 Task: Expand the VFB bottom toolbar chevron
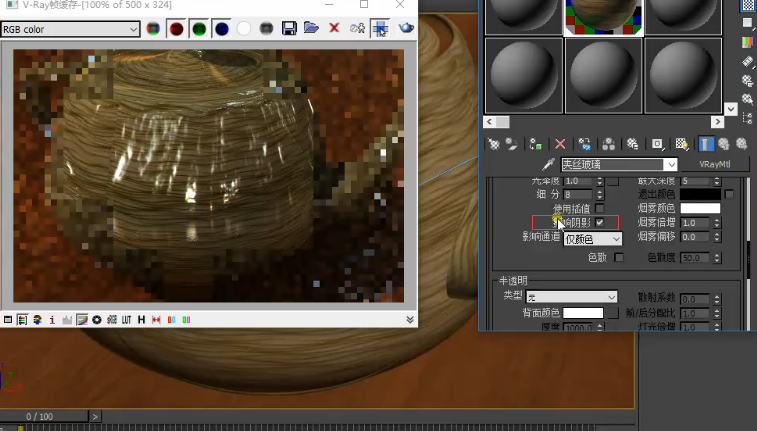click(x=410, y=319)
